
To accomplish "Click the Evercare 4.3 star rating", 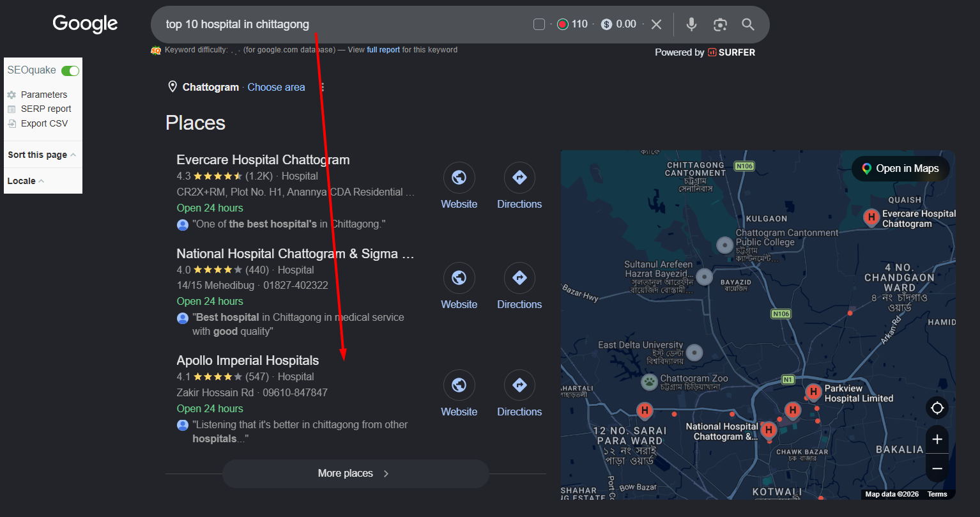I will [x=217, y=176].
